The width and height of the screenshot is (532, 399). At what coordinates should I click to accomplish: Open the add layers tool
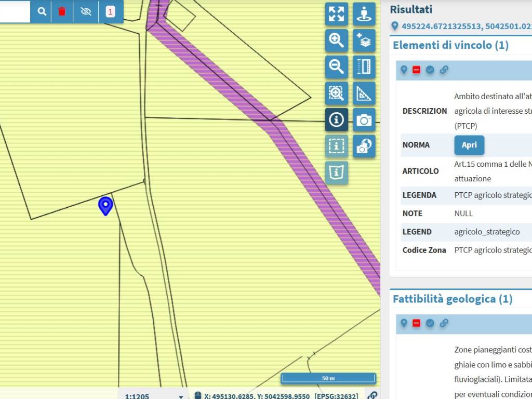[x=364, y=41]
